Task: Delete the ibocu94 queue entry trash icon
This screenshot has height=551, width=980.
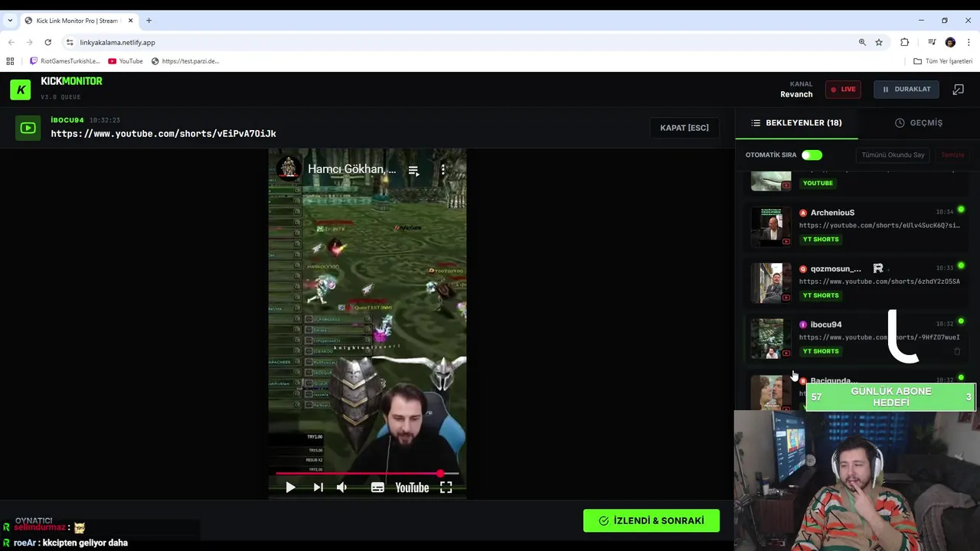Action: point(957,351)
